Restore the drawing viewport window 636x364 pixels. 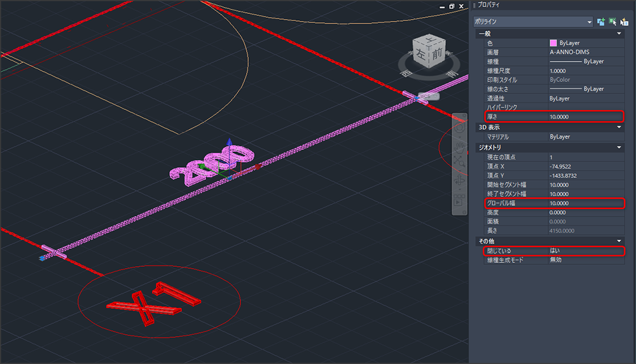point(452,6)
